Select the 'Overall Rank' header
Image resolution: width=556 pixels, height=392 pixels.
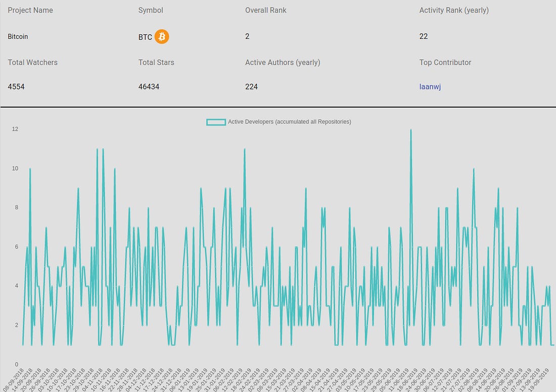coord(265,10)
